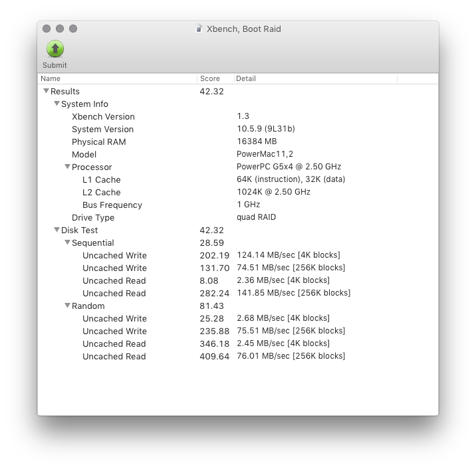Click score 131.70 for Uncached Write

(214, 268)
